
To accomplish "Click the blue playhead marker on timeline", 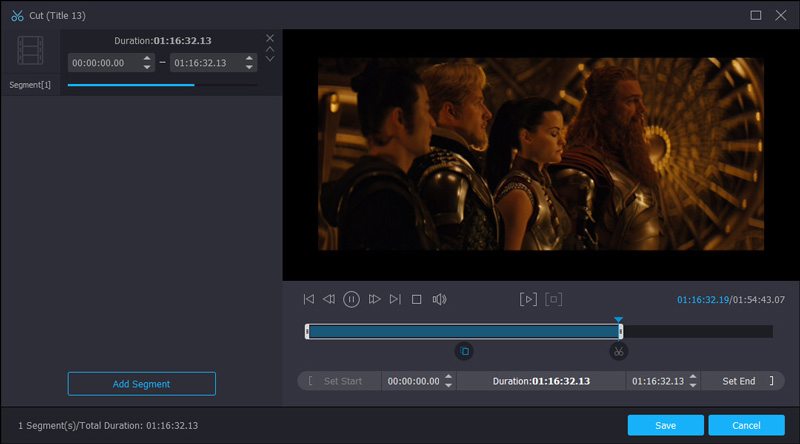I will pyautogui.click(x=619, y=321).
